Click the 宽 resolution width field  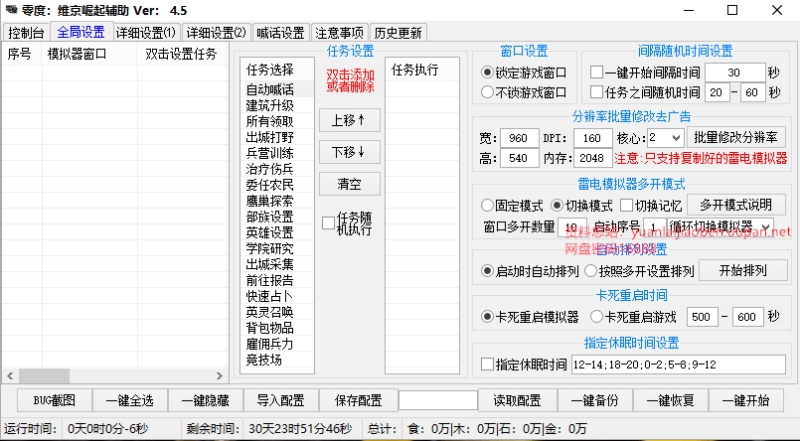tap(519, 138)
